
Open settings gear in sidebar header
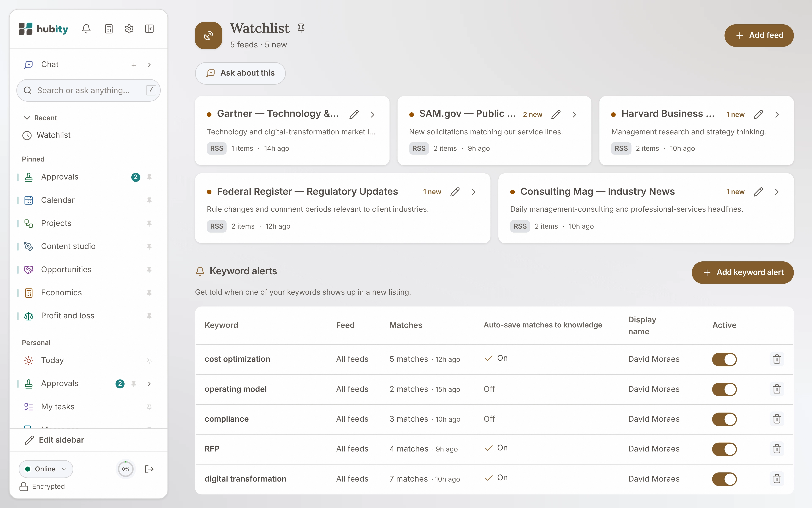[129, 29]
